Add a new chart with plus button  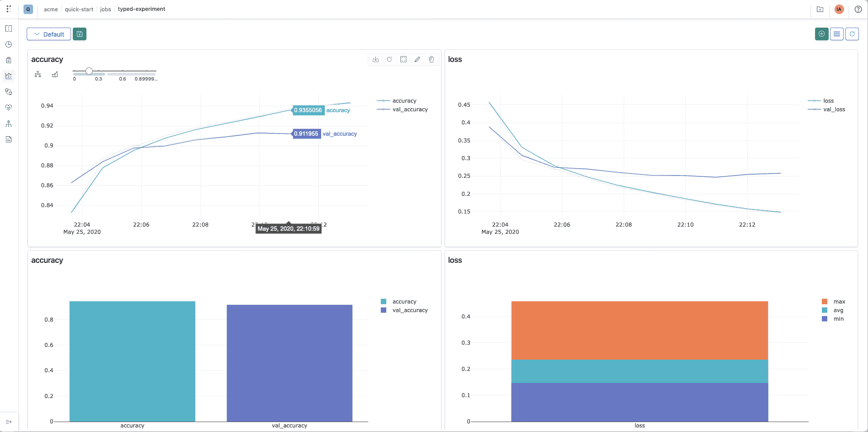(x=821, y=34)
